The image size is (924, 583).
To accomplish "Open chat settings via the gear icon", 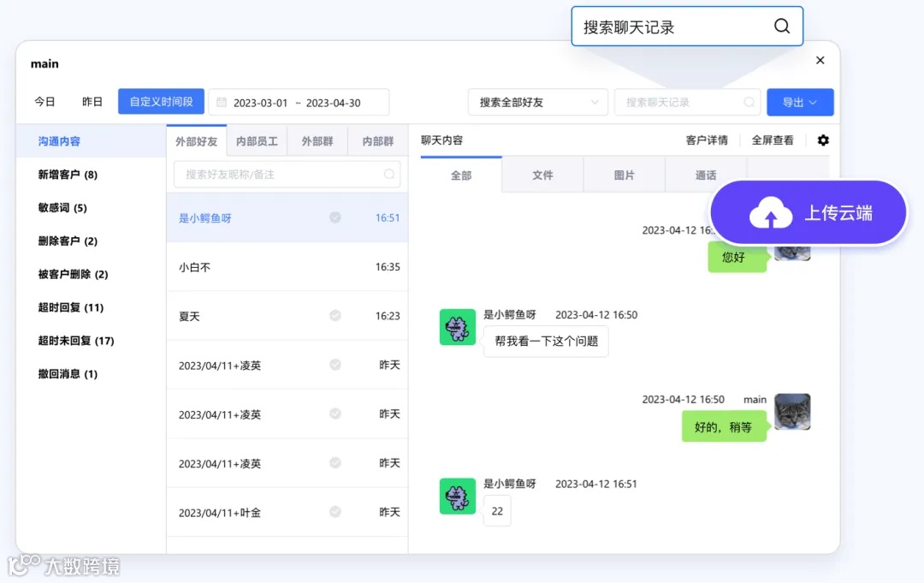I will [822, 140].
